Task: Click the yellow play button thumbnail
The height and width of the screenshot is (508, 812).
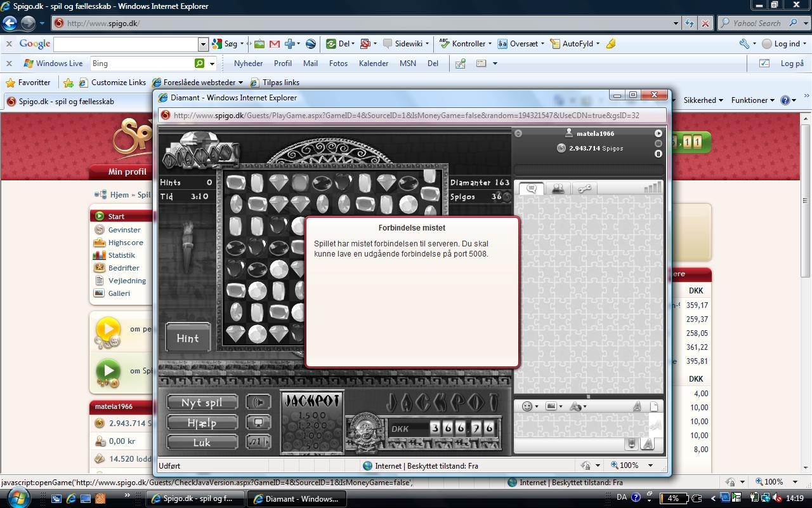Action: [108, 330]
